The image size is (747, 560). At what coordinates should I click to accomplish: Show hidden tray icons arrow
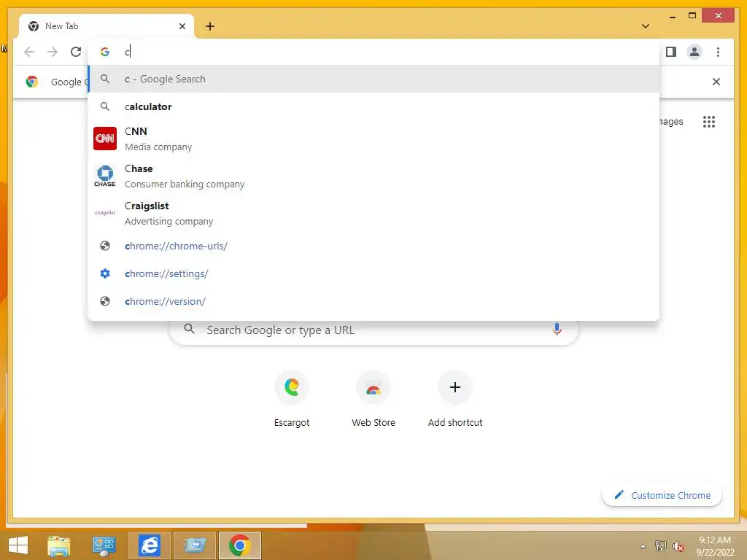[643, 546]
